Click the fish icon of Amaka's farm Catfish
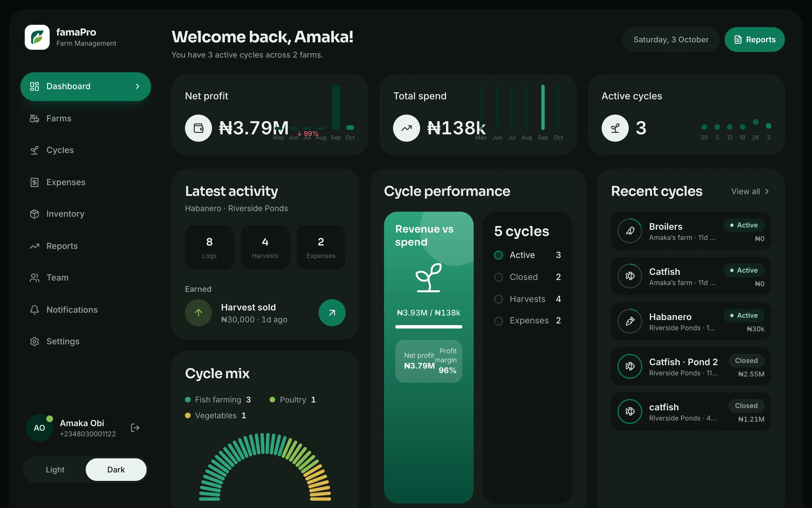 (630, 276)
